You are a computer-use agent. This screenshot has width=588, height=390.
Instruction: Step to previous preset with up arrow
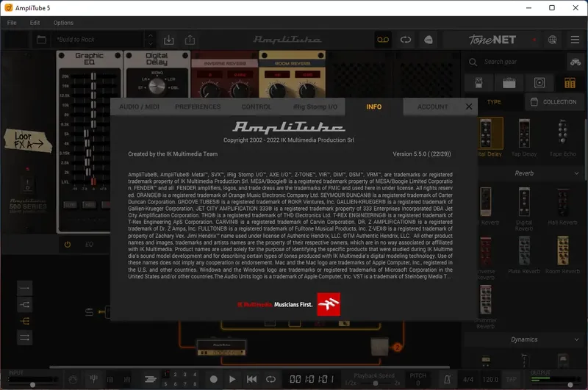coord(151,35)
